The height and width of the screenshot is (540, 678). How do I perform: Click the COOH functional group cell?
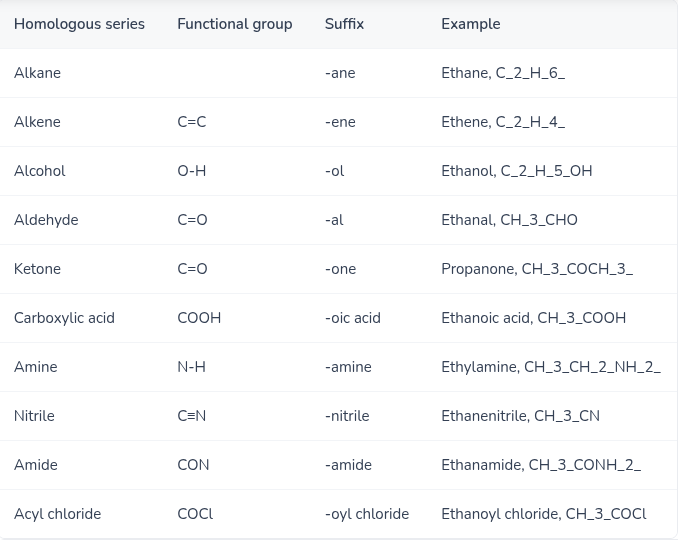199,318
